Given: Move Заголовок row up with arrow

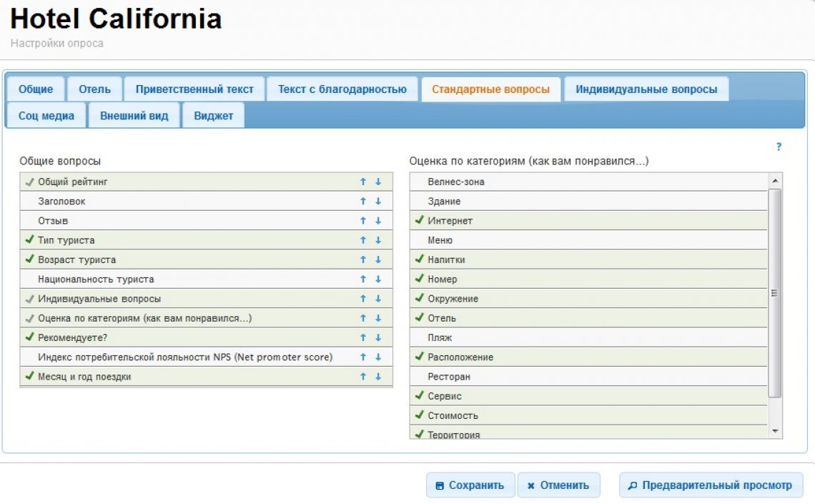Looking at the screenshot, I should (x=363, y=202).
